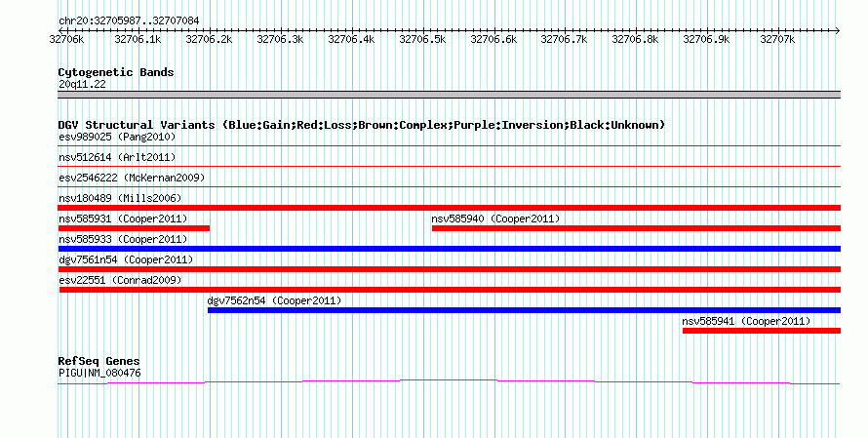Click the 32706.2k ruler tick label
The image size is (868, 438).
pos(209,39)
